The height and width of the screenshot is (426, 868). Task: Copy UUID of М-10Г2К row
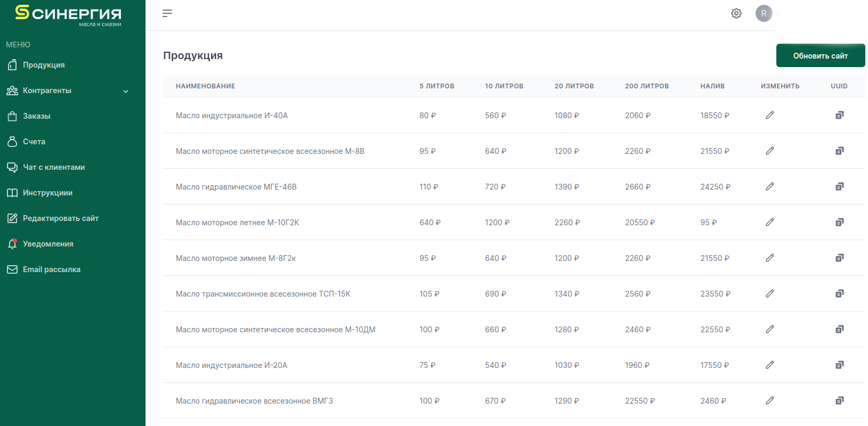tap(840, 222)
